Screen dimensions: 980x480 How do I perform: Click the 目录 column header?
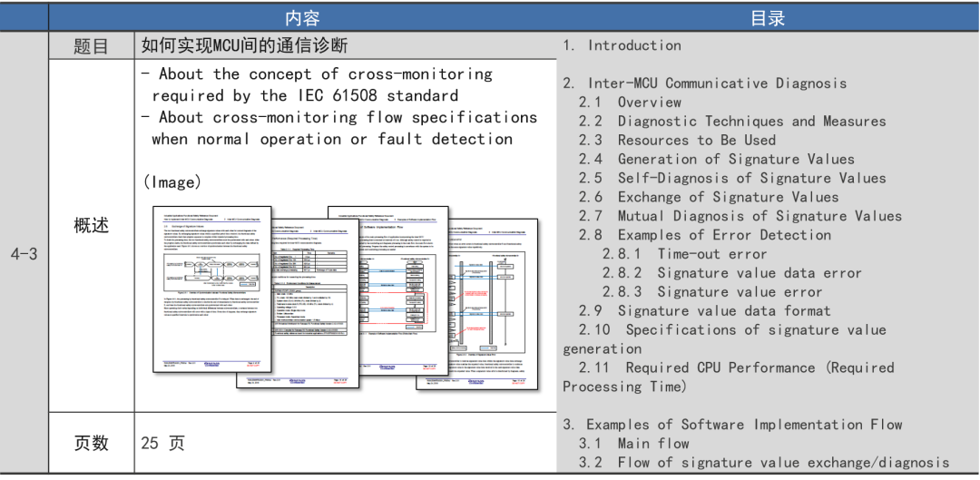pyautogui.click(x=768, y=18)
